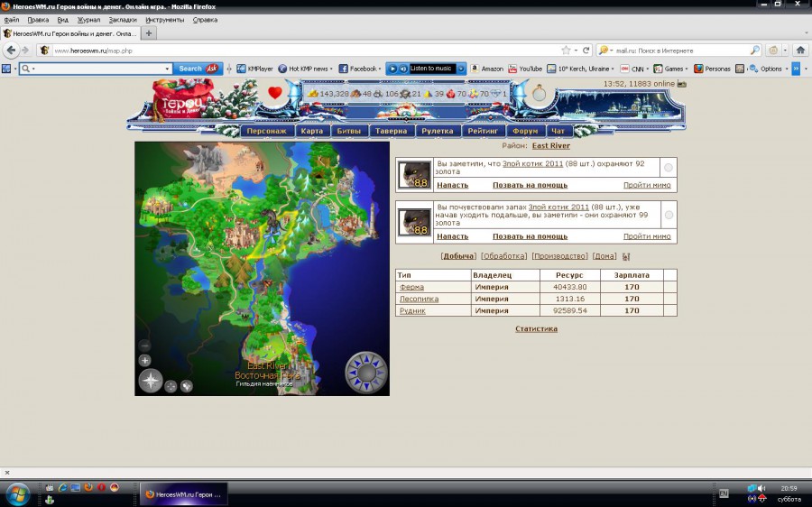Click the red heart health icon
Image resolution: width=812 pixels, height=507 pixels.
[275, 93]
